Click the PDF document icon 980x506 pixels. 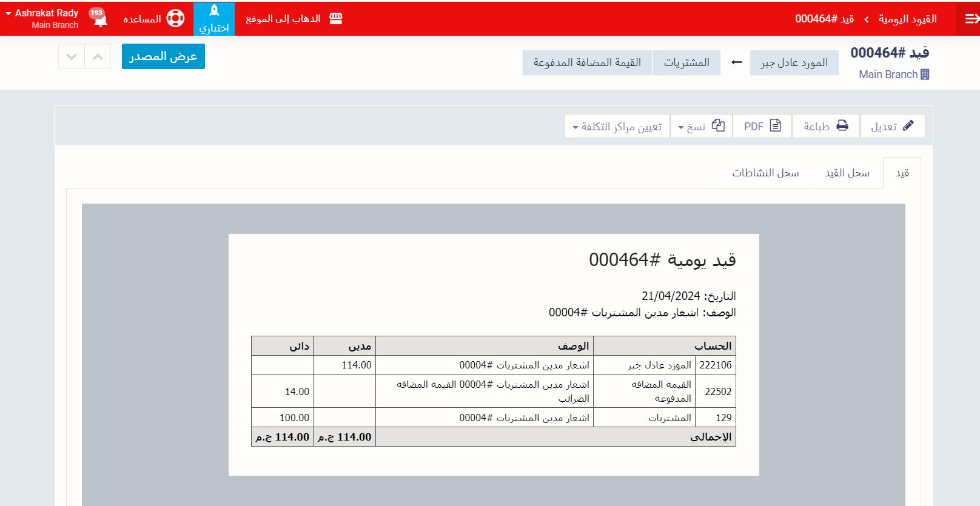[x=776, y=125]
